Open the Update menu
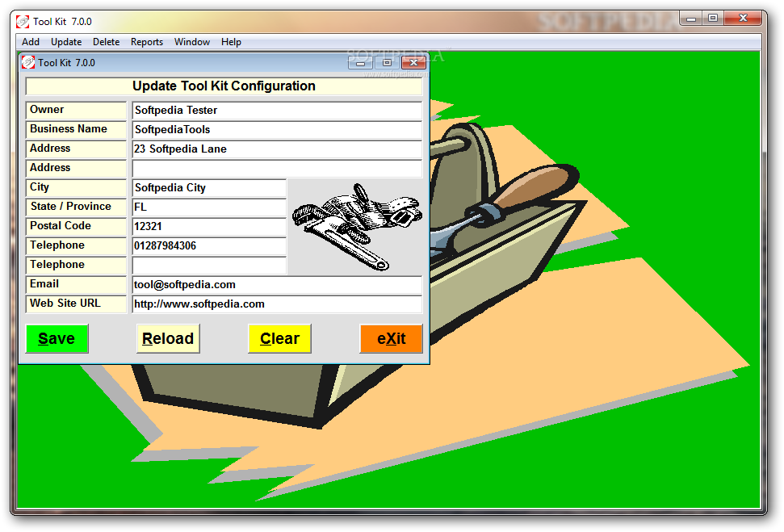 pyautogui.click(x=66, y=42)
